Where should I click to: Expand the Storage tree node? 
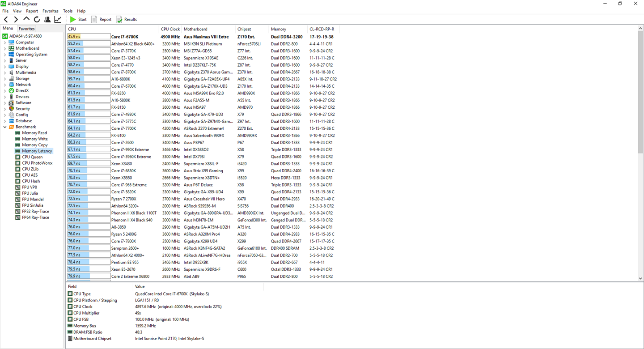(x=5, y=79)
